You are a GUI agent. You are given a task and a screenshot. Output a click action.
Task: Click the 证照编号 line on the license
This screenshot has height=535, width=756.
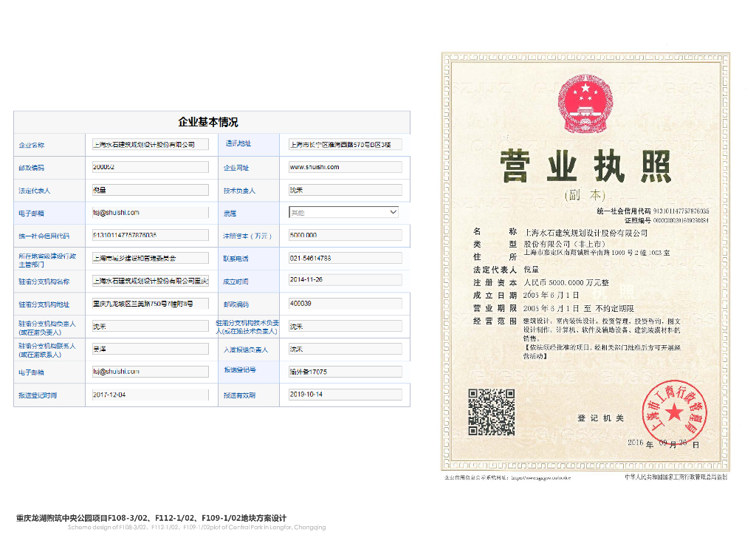point(667,220)
